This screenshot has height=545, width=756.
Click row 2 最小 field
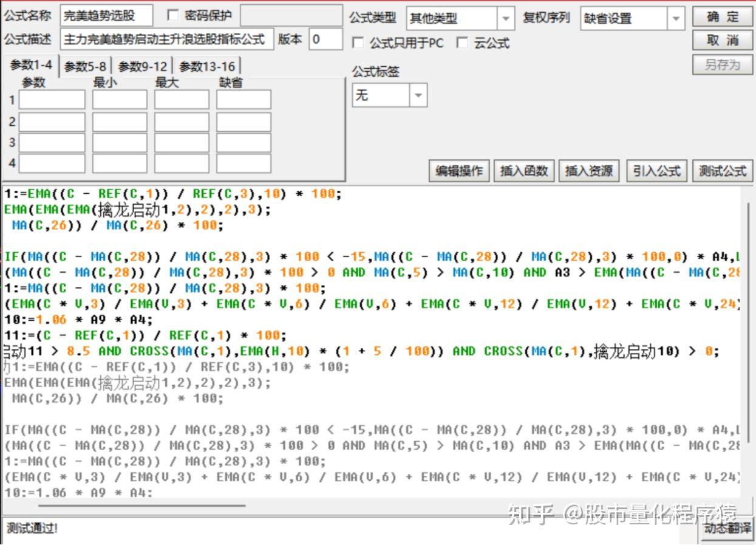coord(120,122)
